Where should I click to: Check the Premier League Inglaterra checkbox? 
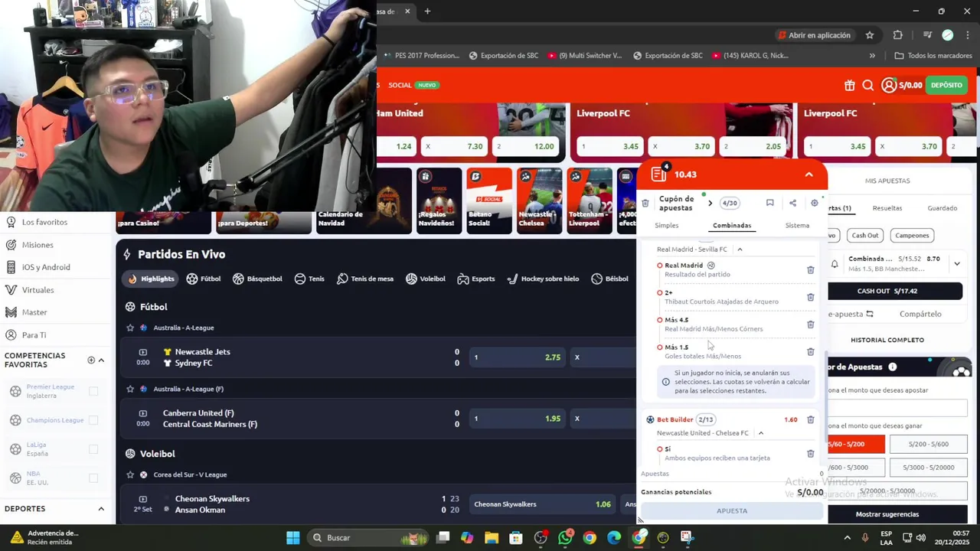tap(93, 391)
